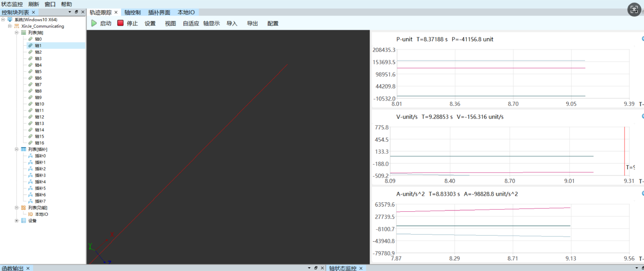
Task: Close the 轨迹跟踪 tab
Action: 116,12
